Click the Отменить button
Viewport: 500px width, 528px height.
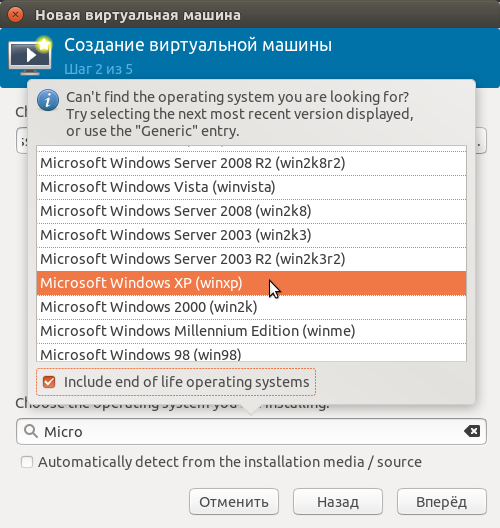pyautogui.click(x=234, y=502)
